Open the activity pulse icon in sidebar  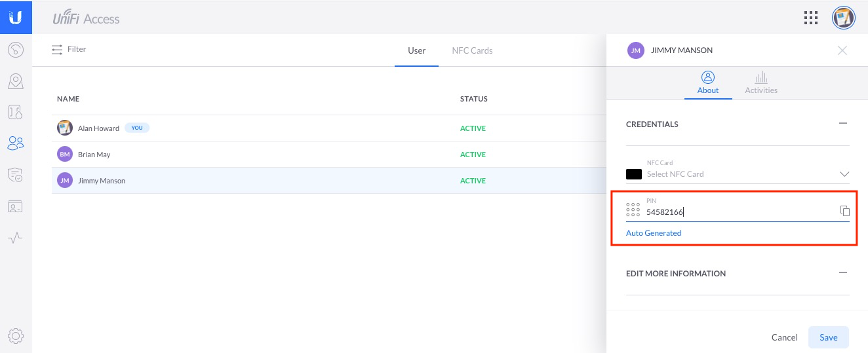[x=16, y=238]
